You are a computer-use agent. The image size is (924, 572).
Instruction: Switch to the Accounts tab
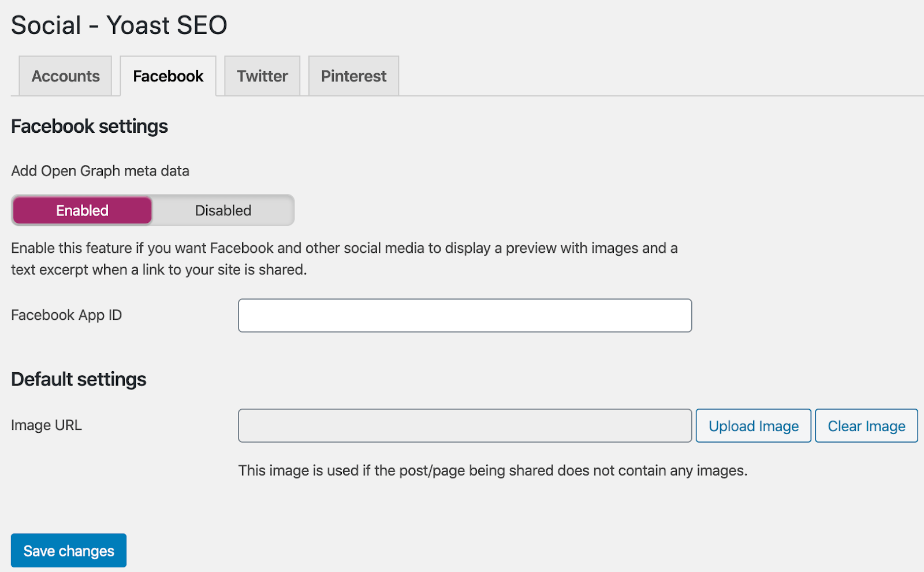coord(65,76)
